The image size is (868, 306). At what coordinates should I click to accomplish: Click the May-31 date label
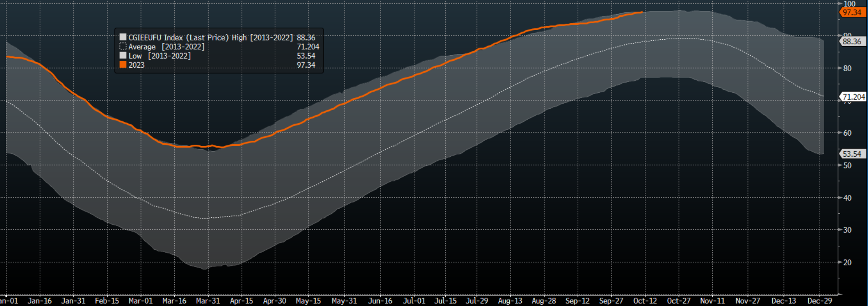point(345,301)
